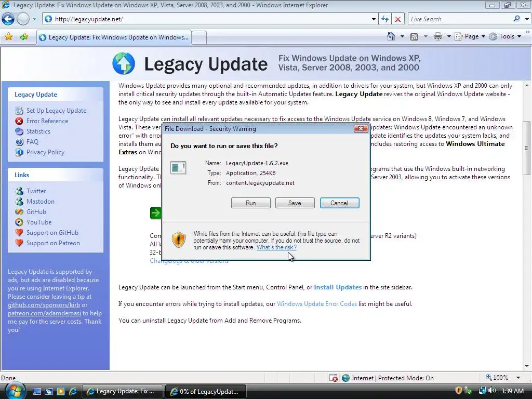The width and height of the screenshot is (532, 399).
Task: Click the Mastodon link icon
Action: pyautogui.click(x=19, y=202)
